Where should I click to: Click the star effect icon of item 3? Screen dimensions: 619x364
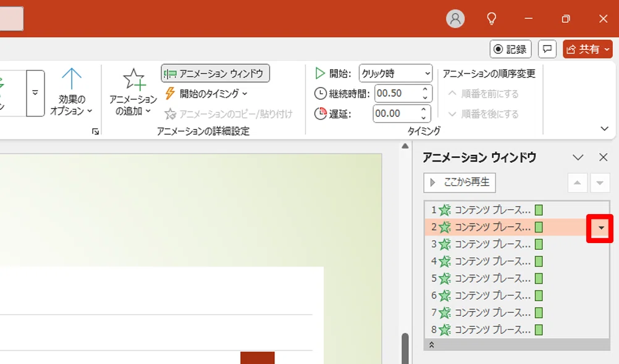click(445, 244)
